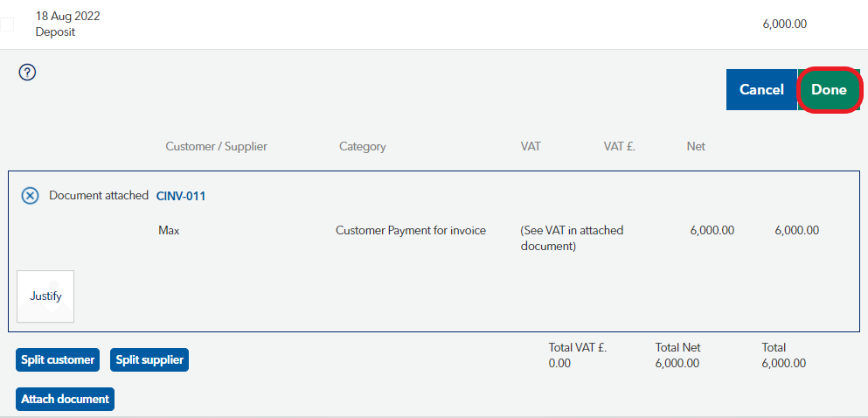
Task: Click Customer Payment for invoice category
Action: [411, 230]
